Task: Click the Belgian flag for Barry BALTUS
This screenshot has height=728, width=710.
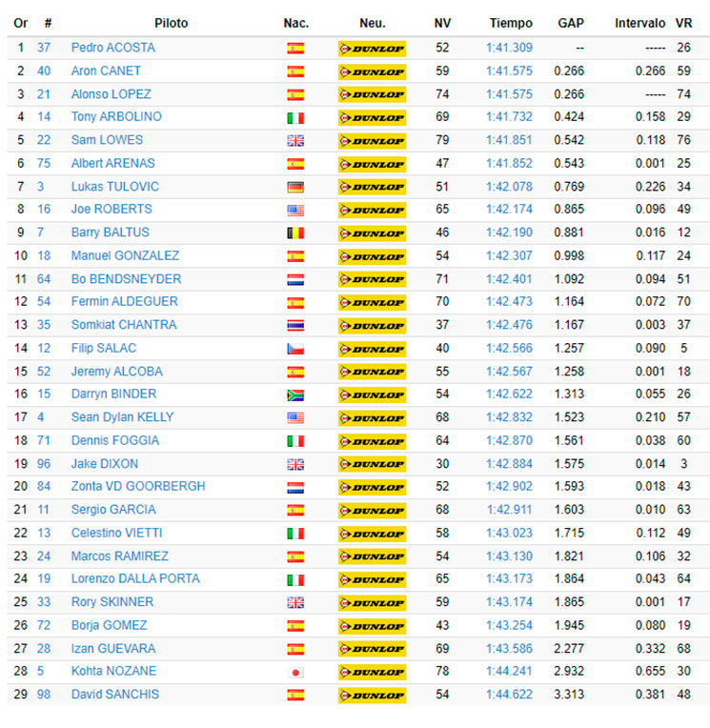Action: (295, 233)
